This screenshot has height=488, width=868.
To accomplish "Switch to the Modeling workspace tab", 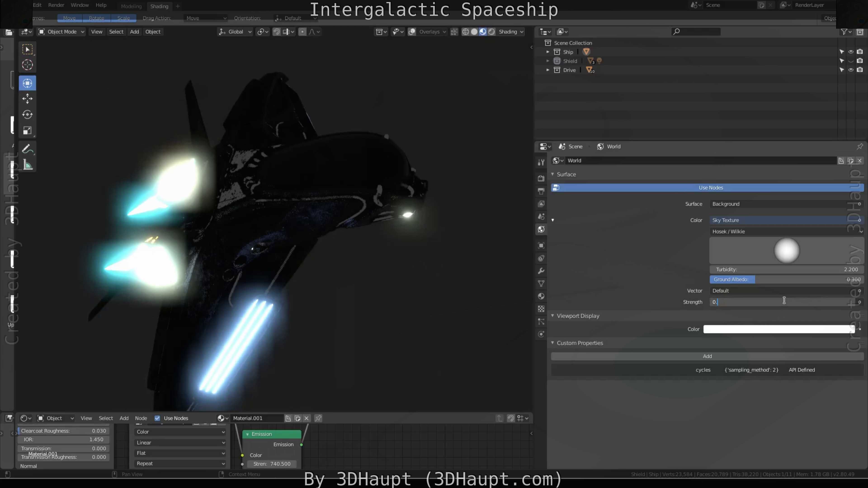I will [131, 6].
